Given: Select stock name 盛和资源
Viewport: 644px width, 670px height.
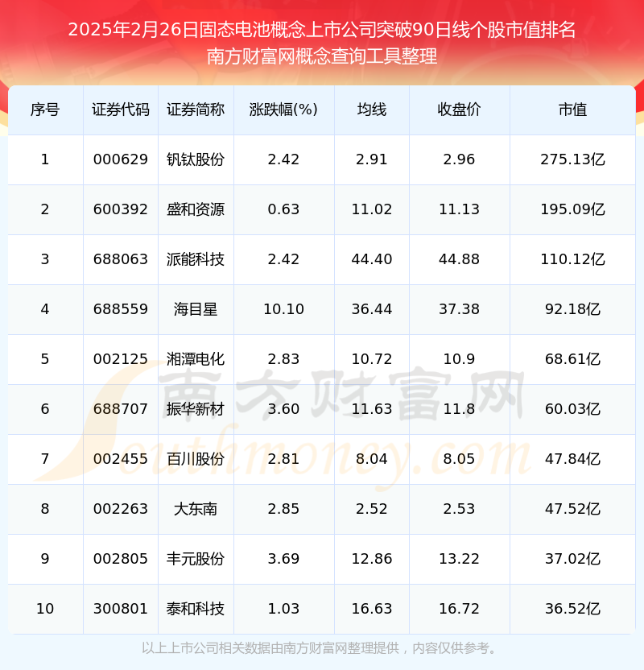Looking at the screenshot, I should (196, 209).
